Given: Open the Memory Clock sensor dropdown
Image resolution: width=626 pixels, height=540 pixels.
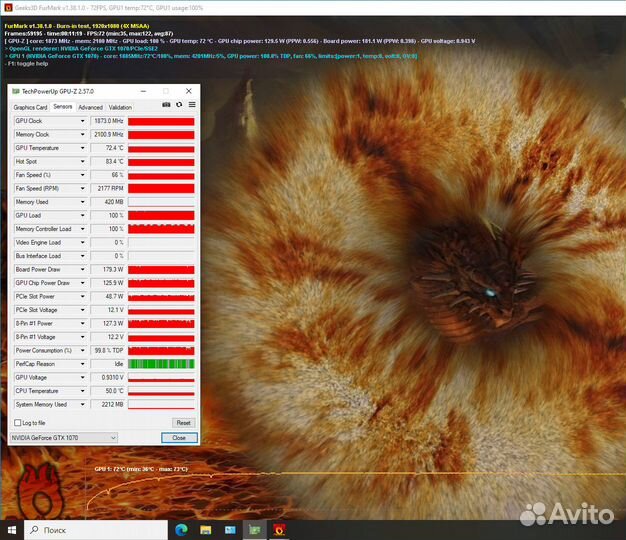Looking at the screenshot, I should [x=83, y=135].
